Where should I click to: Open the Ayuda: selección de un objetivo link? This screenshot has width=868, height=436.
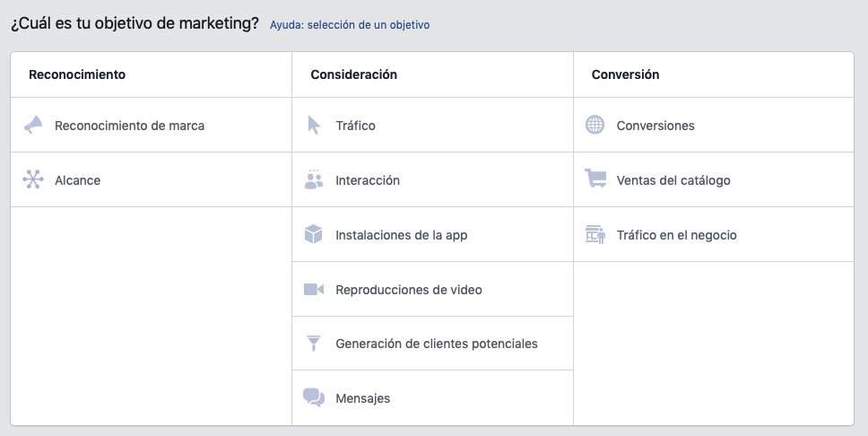(x=350, y=25)
